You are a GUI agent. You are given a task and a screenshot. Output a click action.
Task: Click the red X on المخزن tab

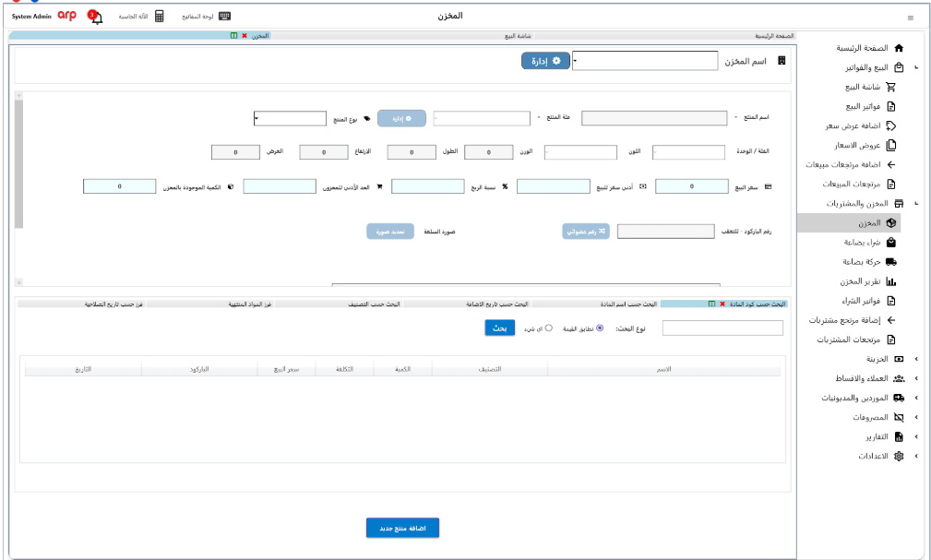click(244, 36)
